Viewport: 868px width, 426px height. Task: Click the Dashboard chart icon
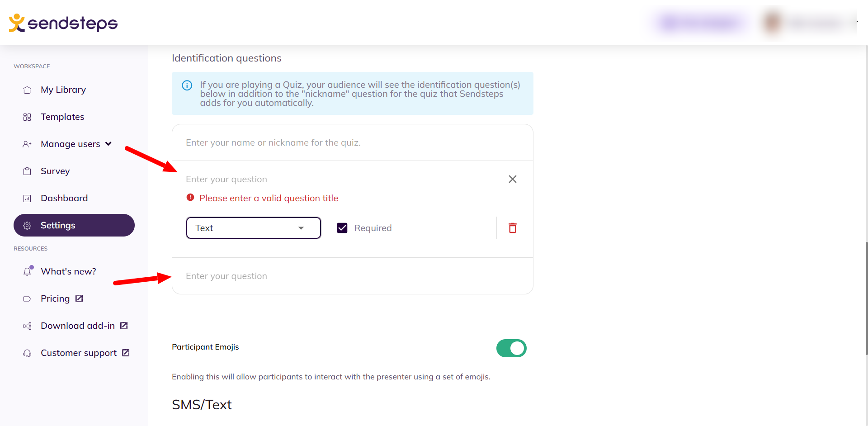27,198
